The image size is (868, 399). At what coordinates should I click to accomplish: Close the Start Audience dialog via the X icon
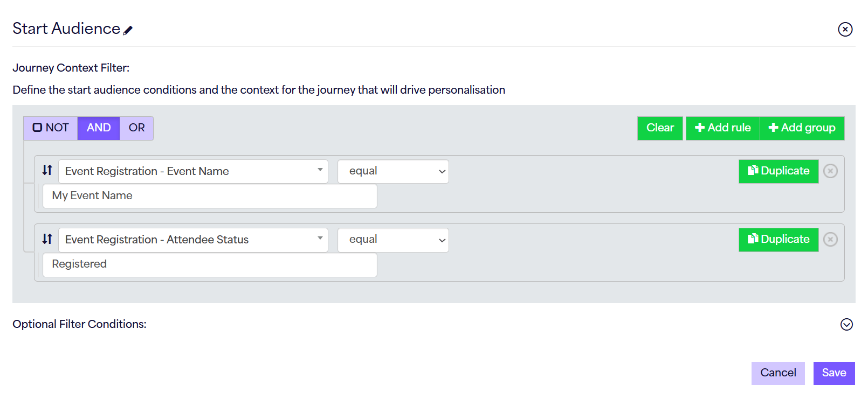[x=845, y=29]
